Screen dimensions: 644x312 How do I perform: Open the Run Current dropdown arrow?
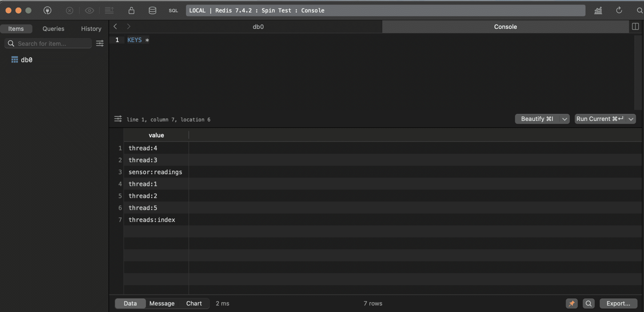(x=631, y=119)
